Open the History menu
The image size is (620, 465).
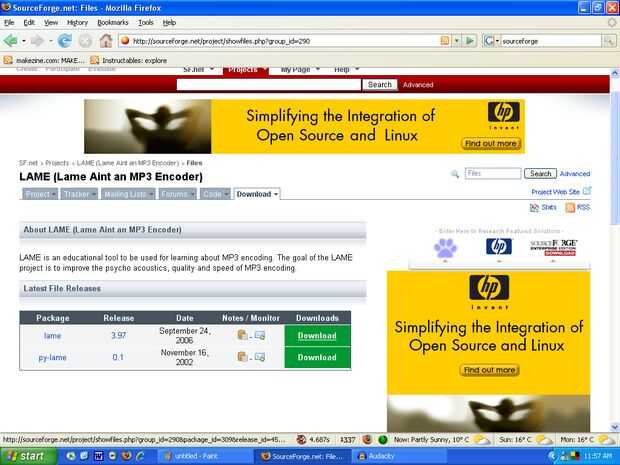(x=77, y=23)
